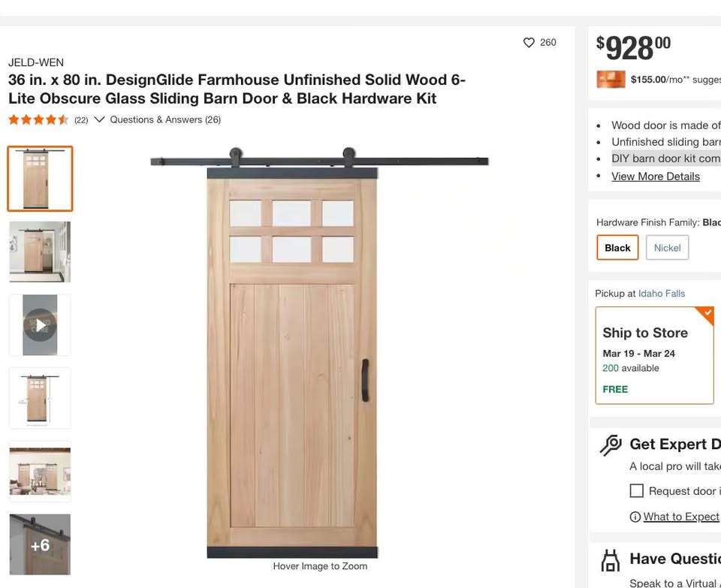Click the Home Depot credit card icon
Image resolution: width=721 pixels, height=588 pixels.
611,79
